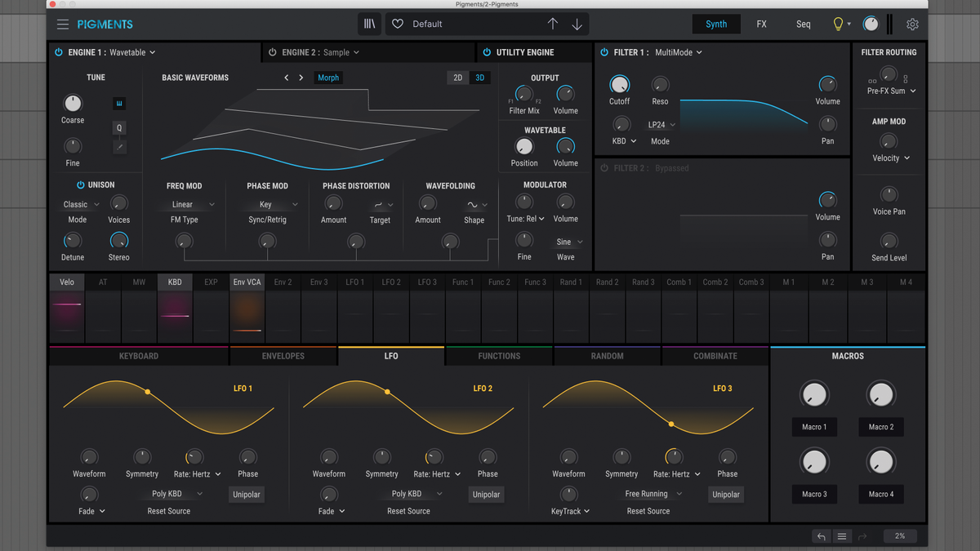Toggle Engine 2 power button
The height and width of the screenshot is (551, 980).
273,52
